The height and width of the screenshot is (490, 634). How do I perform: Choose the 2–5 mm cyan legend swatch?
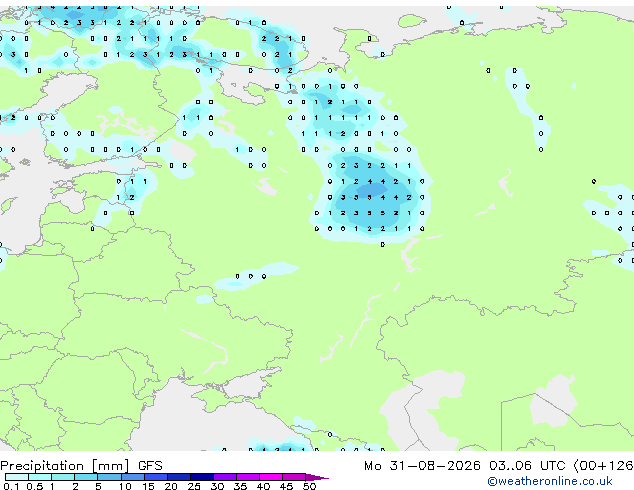86,477
